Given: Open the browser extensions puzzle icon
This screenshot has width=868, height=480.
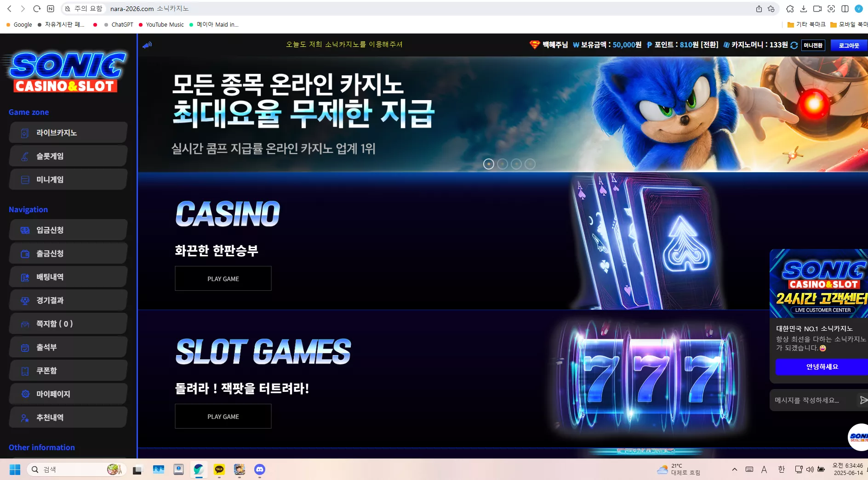Looking at the screenshot, I should click(x=790, y=9).
